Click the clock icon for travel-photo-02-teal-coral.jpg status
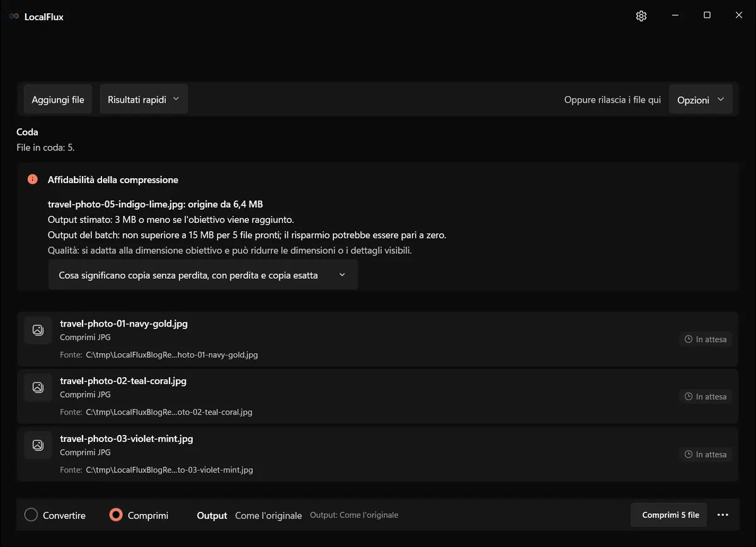Screen dimensions: 756x547 [689, 397]
